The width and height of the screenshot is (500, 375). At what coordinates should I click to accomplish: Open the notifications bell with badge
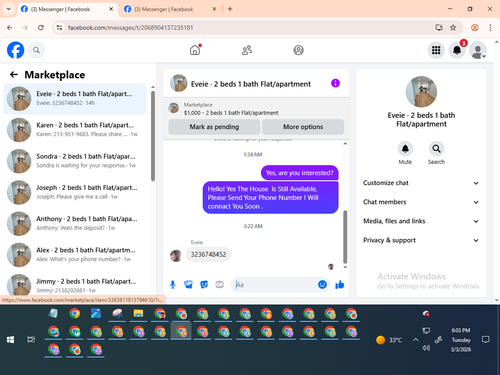457,50
